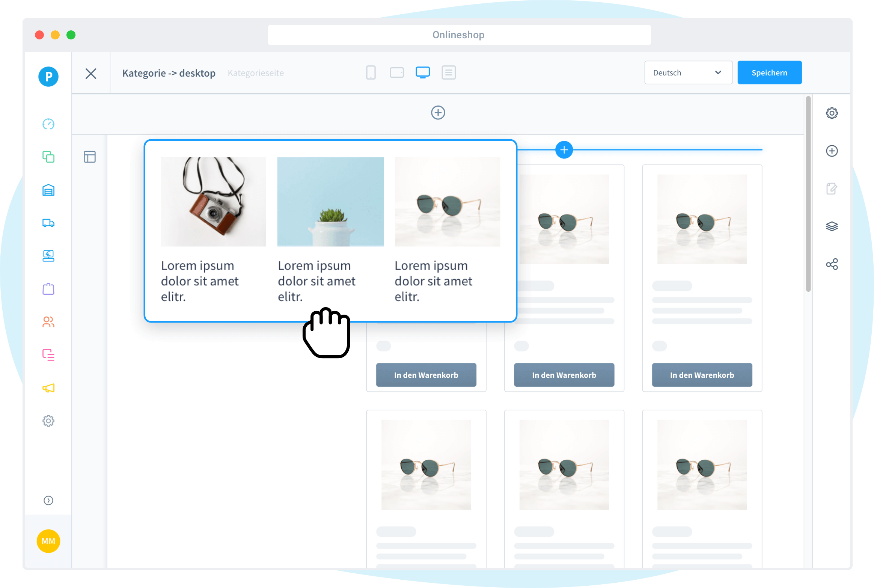
Task: Open the warehouse catalogue icon in sidebar
Action: point(48,190)
